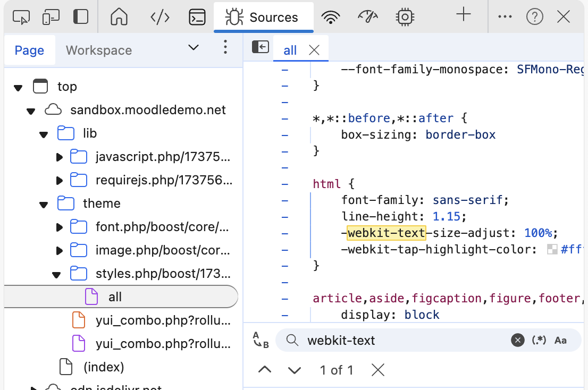The height and width of the screenshot is (390, 588).
Task: Hide the navigator pane
Action: tap(261, 48)
